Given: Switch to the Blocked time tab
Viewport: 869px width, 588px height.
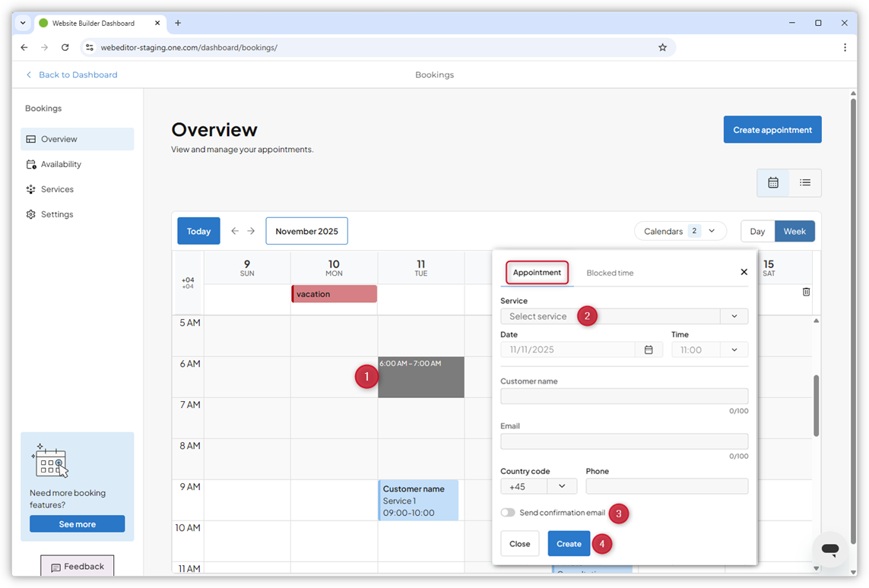Looking at the screenshot, I should pyautogui.click(x=610, y=272).
